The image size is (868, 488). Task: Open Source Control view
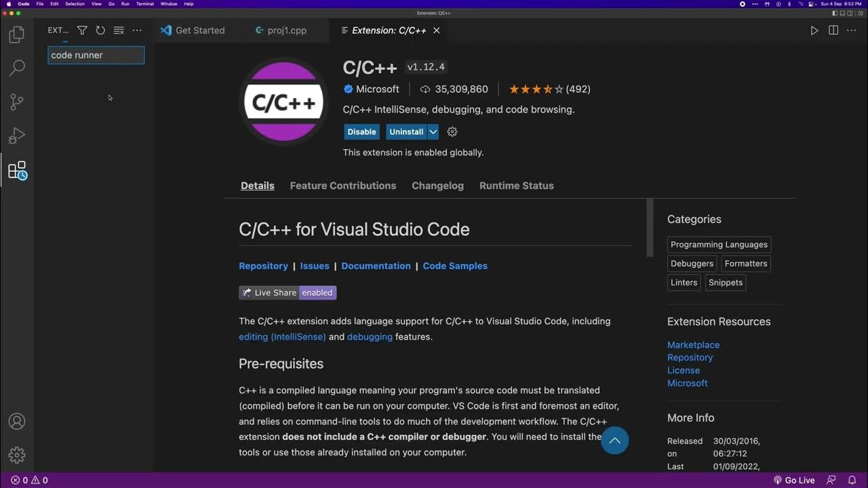click(x=17, y=102)
